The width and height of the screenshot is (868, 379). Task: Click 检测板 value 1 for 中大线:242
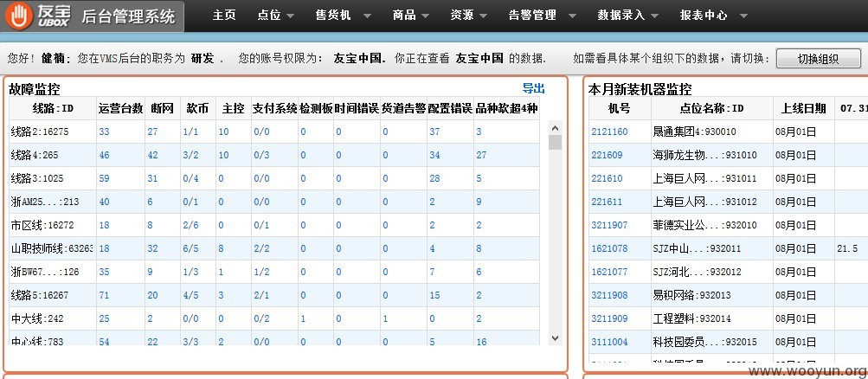pos(303,318)
